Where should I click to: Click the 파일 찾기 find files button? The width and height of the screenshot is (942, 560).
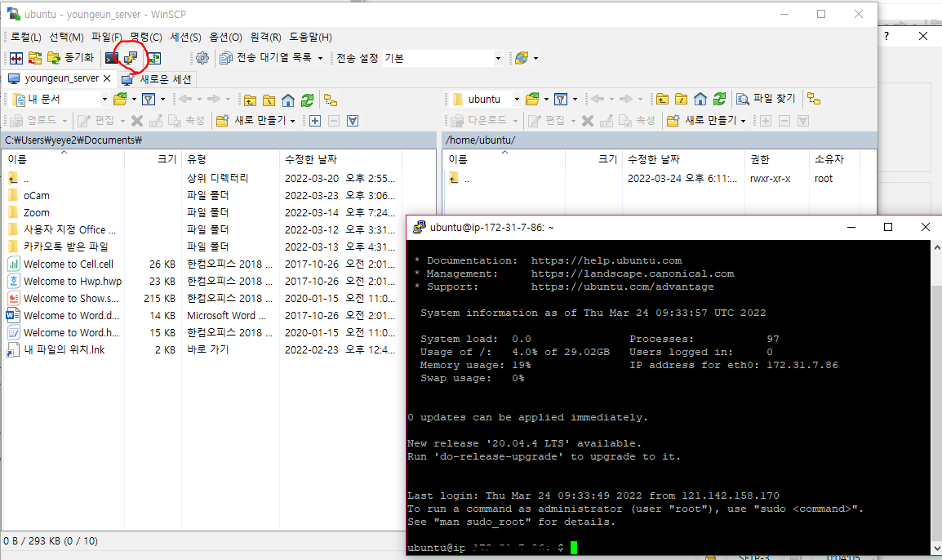(766, 99)
